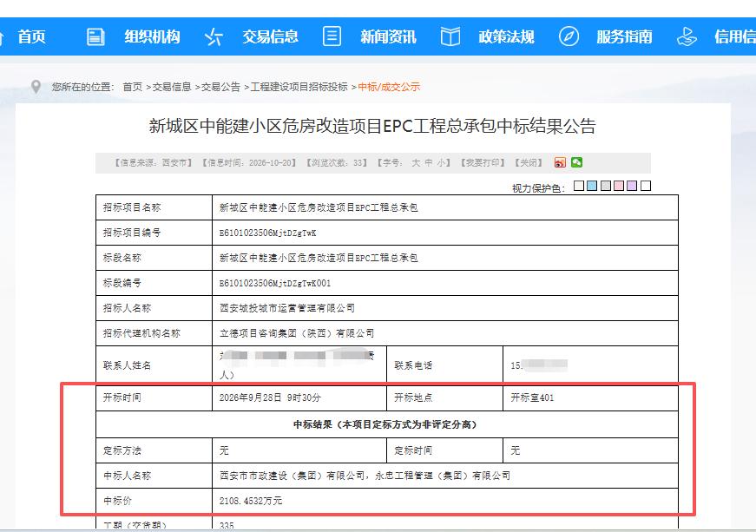This screenshot has width=756, height=532.
Task: Click 定标方法 label cell
Action: click(154, 450)
